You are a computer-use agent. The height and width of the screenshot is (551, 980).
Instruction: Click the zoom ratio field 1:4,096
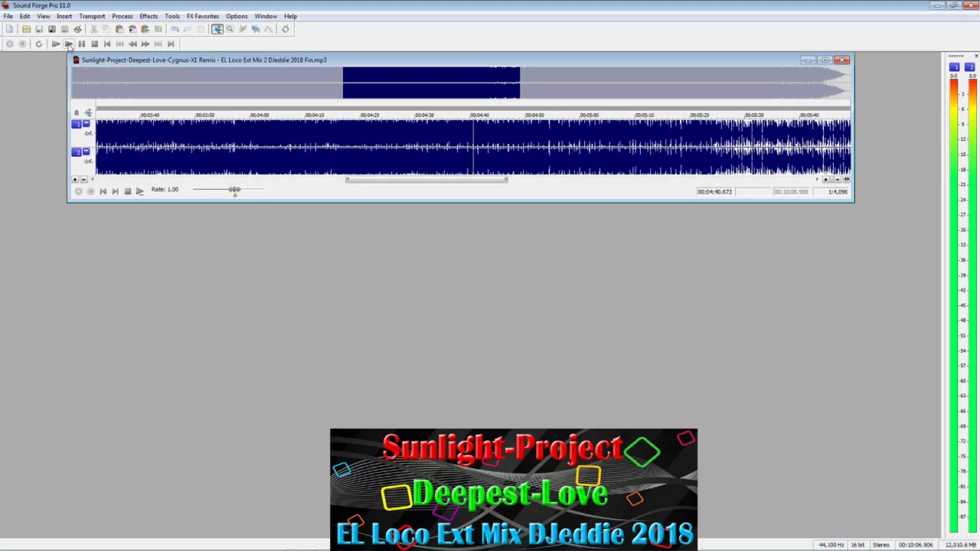point(831,192)
